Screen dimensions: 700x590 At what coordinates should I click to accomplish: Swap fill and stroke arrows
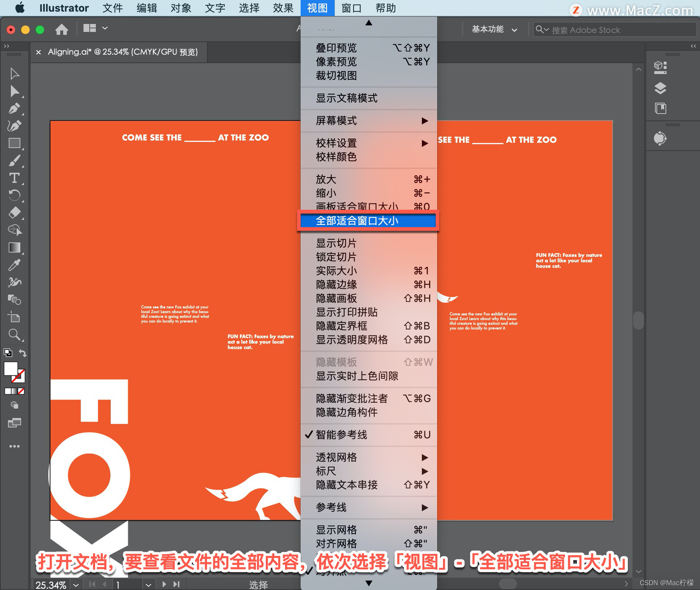[x=23, y=353]
